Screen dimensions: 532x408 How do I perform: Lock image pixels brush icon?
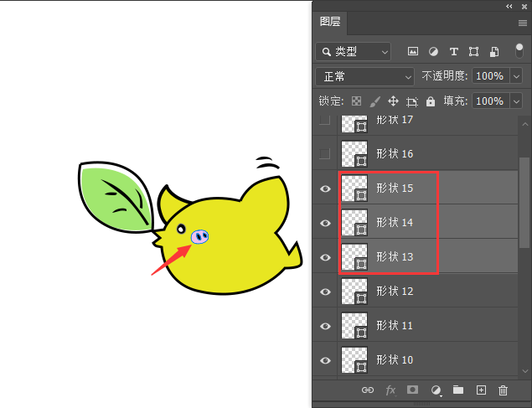[x=374, y=101]
